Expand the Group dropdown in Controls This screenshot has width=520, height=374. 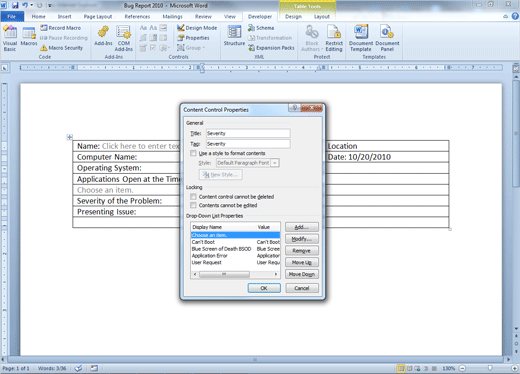(x=191, y=48)
